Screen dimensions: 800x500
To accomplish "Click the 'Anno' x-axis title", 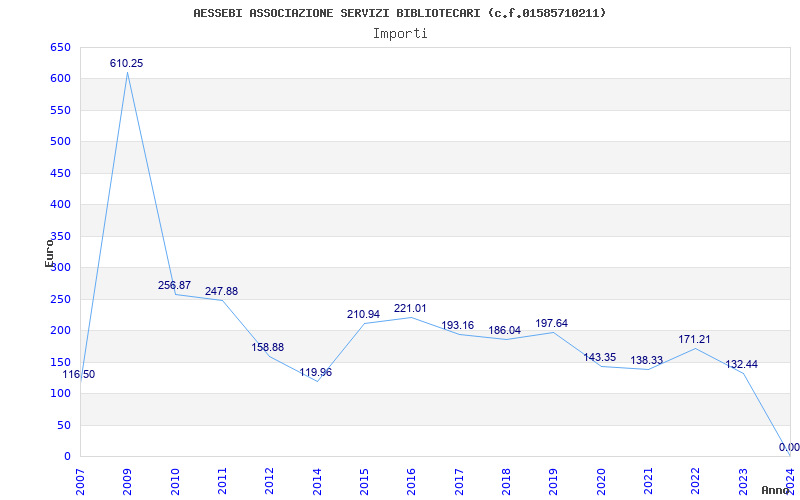I will click(x=776, y=491).
